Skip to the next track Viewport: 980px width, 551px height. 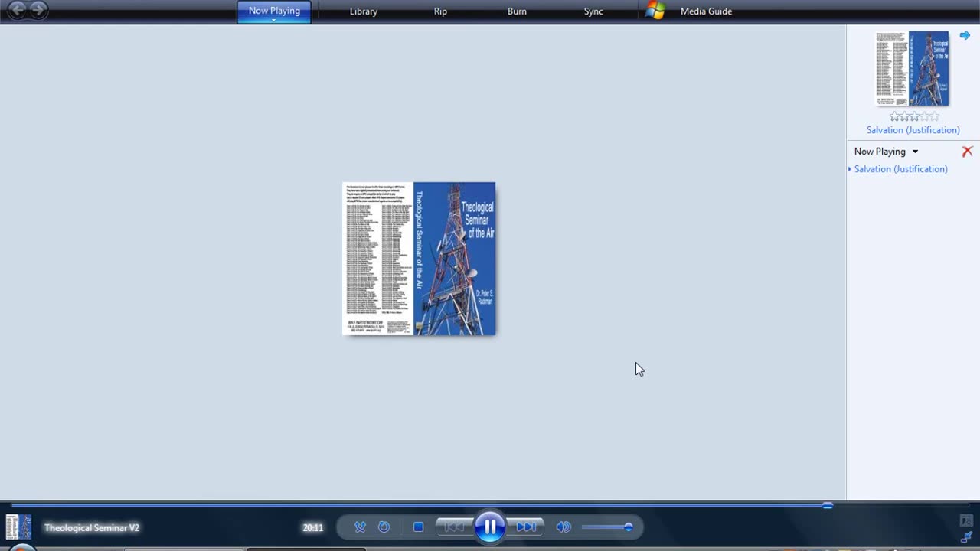click(x=526, y=527)
